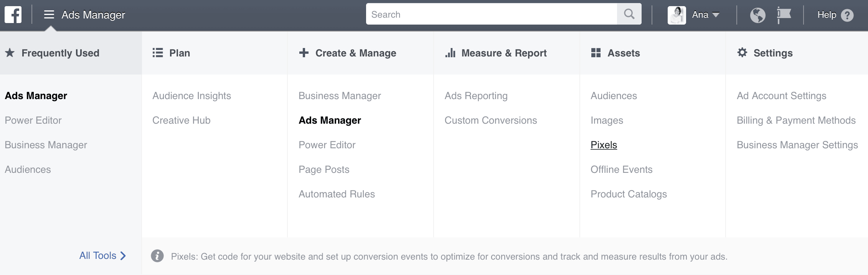This screenshot has height=275, width=868.
Task: Open Audiences under Assets
Action: [614, 96]
